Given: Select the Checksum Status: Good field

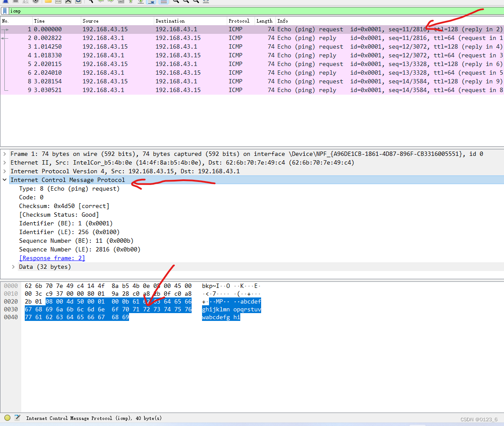Looking at the screenshot, I should [x=59, y=215].
